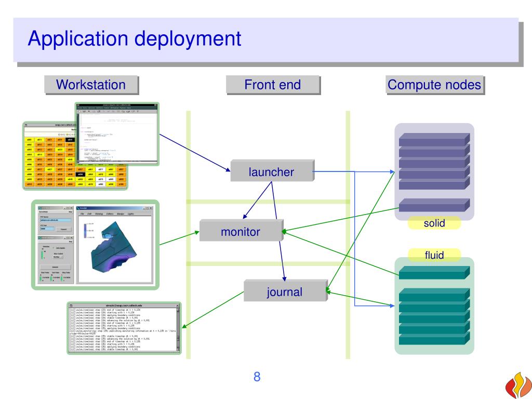Click the 3D model in the viewer window
This screenshot has width=532, height=399.
tap(114, 247)
